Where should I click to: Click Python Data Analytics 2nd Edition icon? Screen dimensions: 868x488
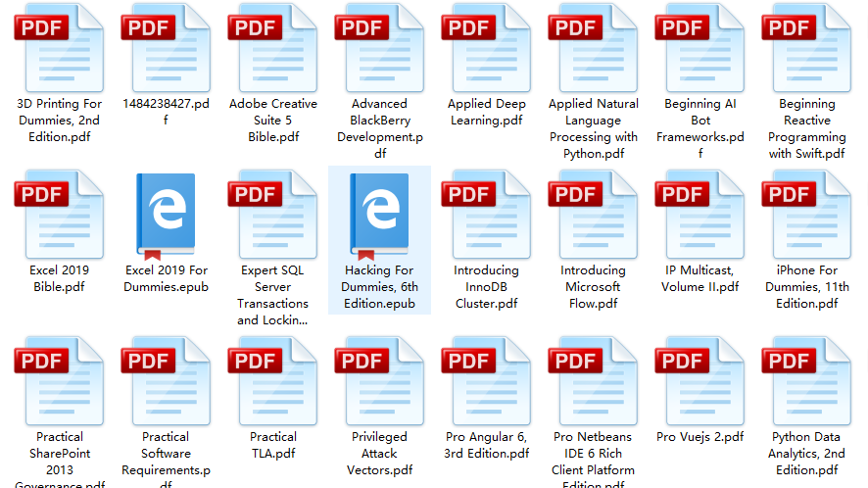coord(807,381)
